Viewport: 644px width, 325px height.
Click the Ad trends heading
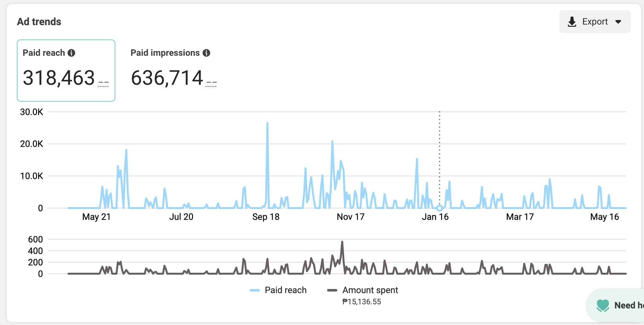click(x=39, y=22)
